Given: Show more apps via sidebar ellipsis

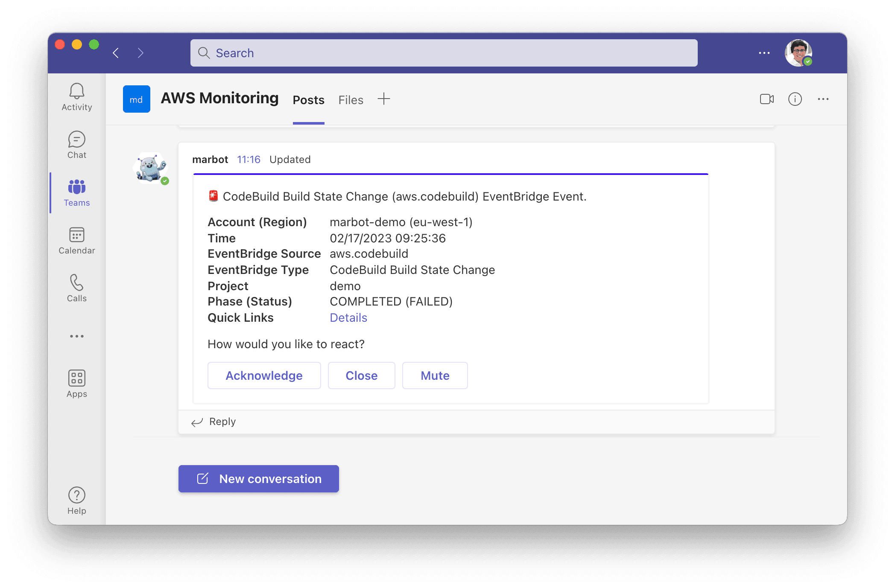Looking at the screenshot, I should pos(77,336).
